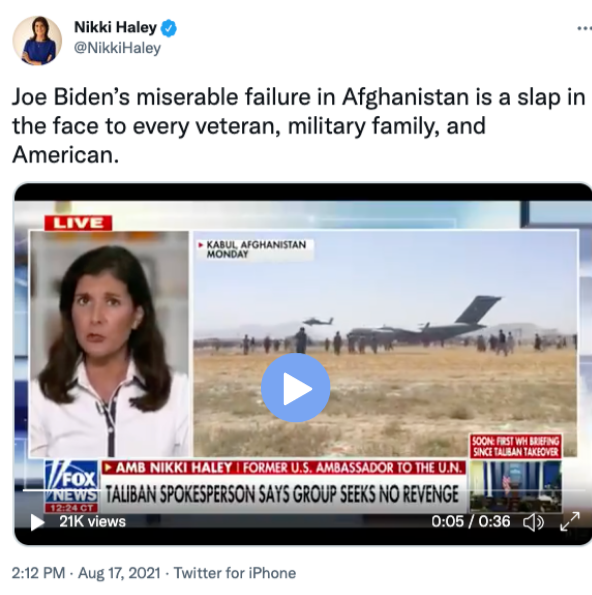Click the 21K views counter
Viewport: 592px width, 595px height.
(92, 522)
